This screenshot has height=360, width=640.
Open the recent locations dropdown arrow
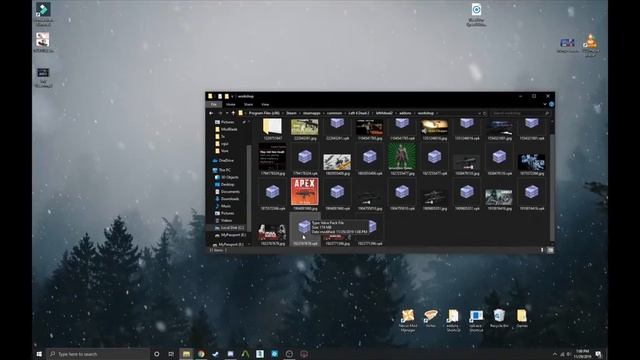click(x=227, y=113)
